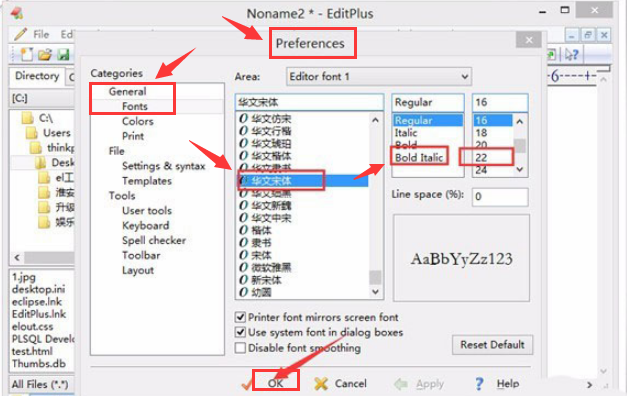
Task: Click the font size input field
Action: 500,102
